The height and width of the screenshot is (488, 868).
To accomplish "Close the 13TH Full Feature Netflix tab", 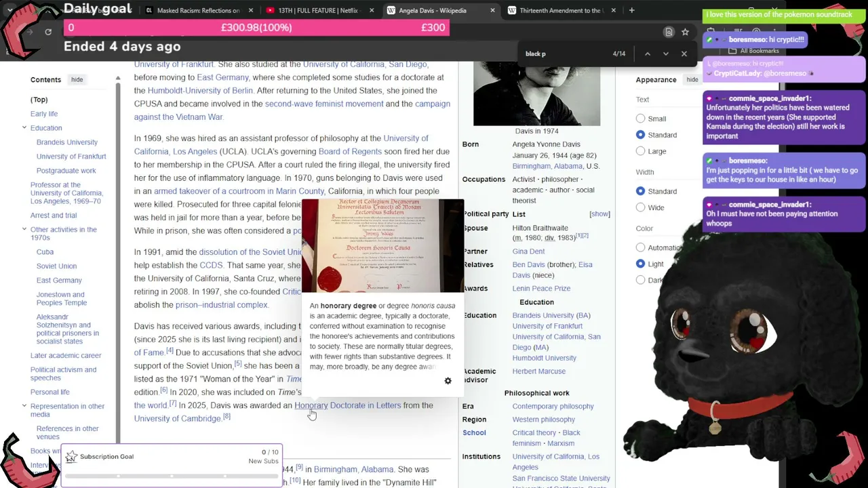I will tap(372, 10).
